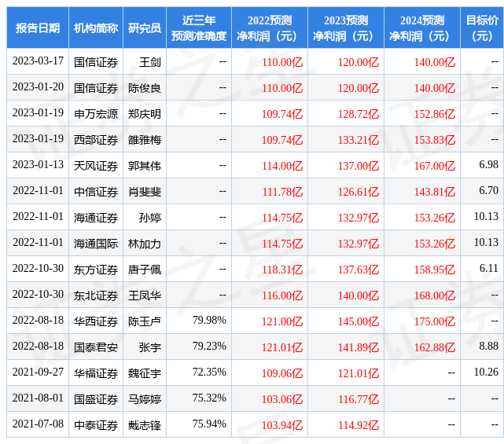Viewport: 504px width, 444px height.
Task: Click institution 中信证券
Action: point(96,192)
